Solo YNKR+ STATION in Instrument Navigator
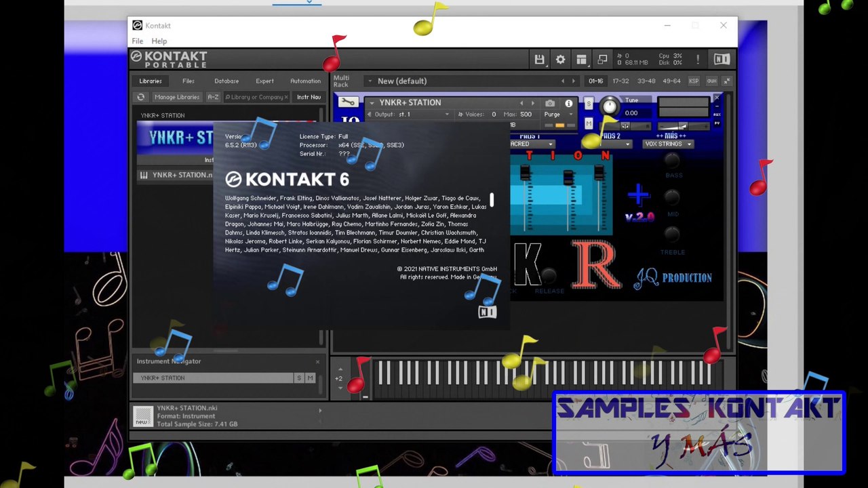 tap(299, 378)
